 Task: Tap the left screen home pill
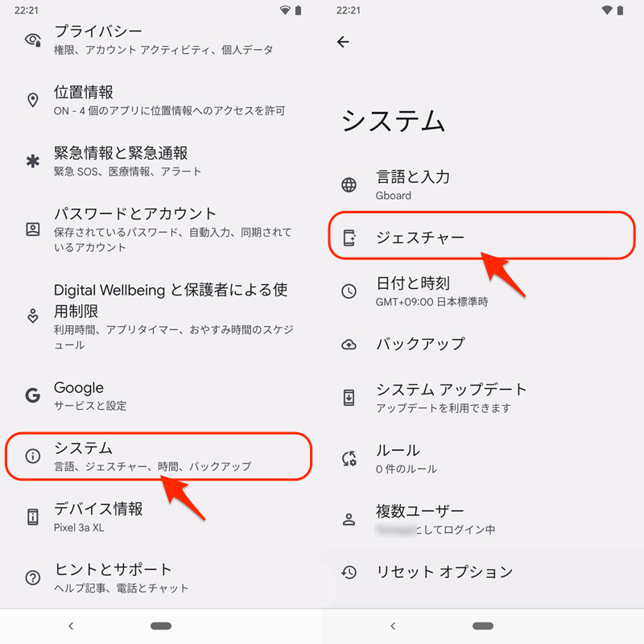(x=161, y=626)
